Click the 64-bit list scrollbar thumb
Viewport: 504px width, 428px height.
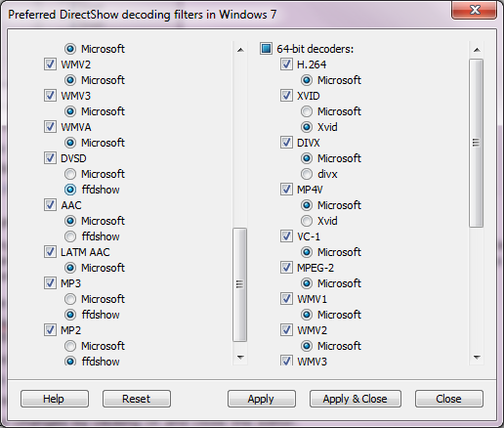(x=477, y=143)
